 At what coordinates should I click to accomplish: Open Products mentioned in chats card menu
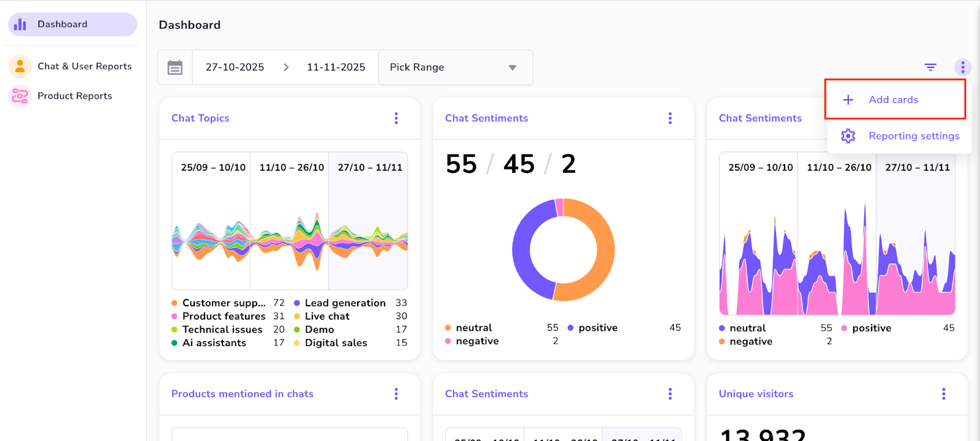(x=396, y=394)
